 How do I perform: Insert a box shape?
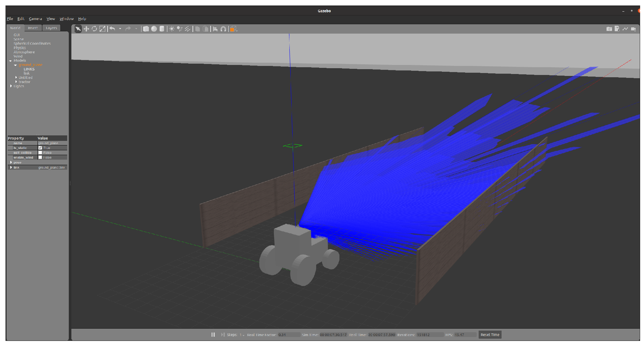(x=146, y=29)
